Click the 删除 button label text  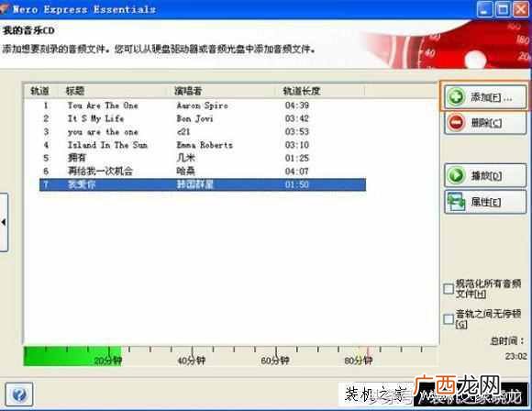[x=486, y=123]
